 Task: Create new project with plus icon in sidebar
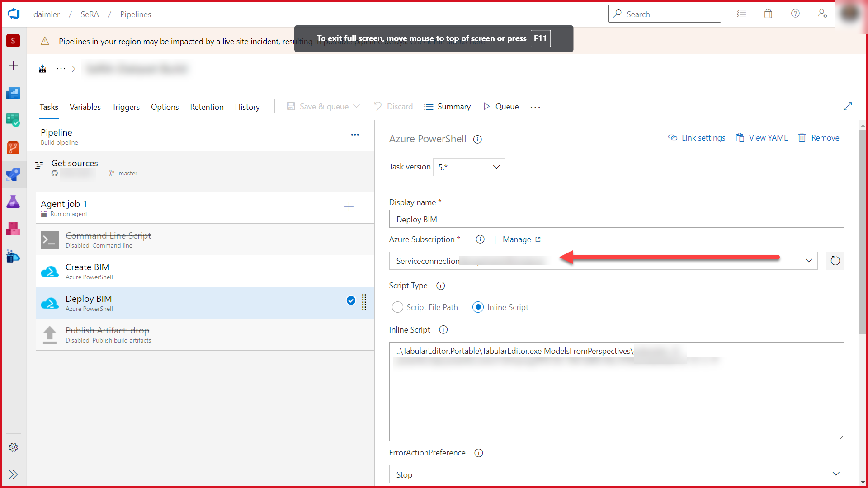point(13,66)
